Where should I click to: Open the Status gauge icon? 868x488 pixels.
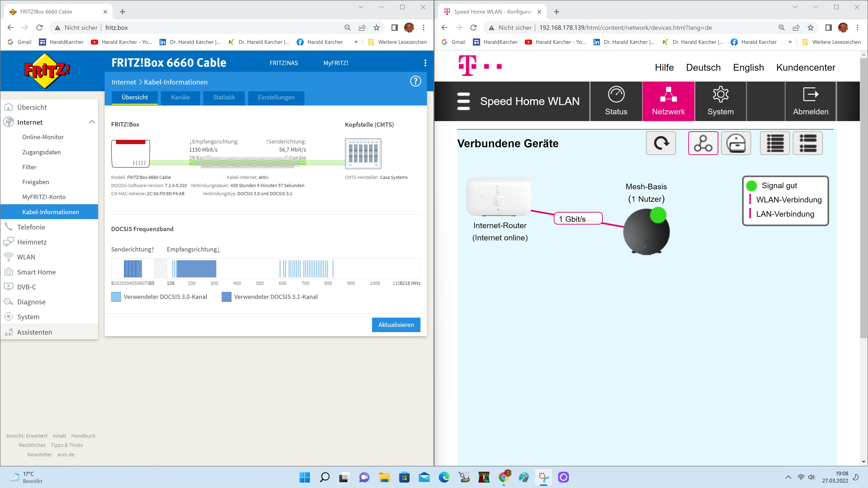point(616,94)
